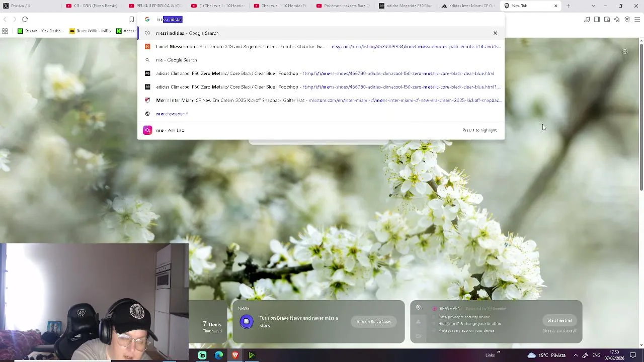
Task: Remove the 'messi adidas' suggestion with X
Action: pyautogui.click(x=495, y=33)
